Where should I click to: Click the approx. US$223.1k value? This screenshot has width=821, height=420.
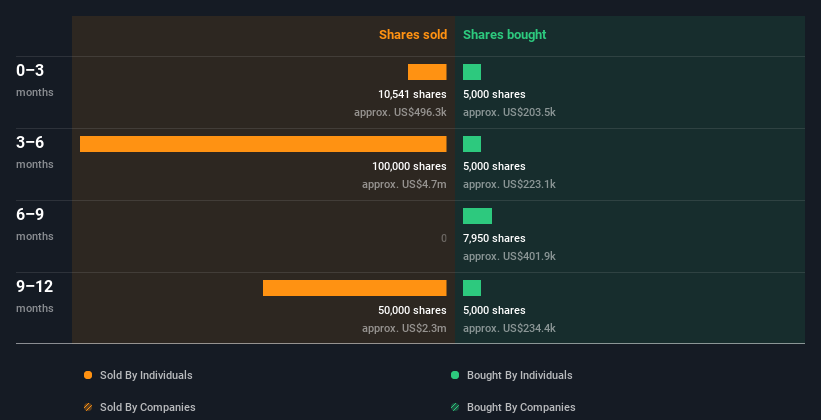coord(509,184)
